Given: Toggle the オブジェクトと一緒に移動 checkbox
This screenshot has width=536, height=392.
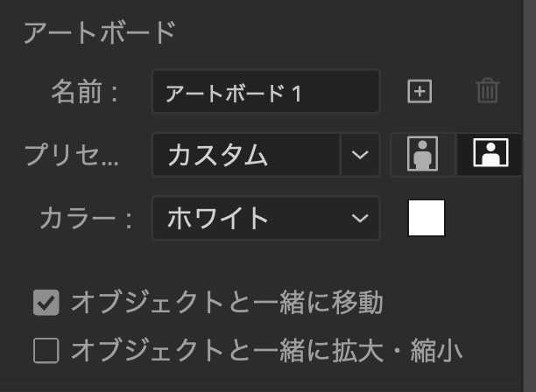Looking at the screenshot, I should 46,304.
